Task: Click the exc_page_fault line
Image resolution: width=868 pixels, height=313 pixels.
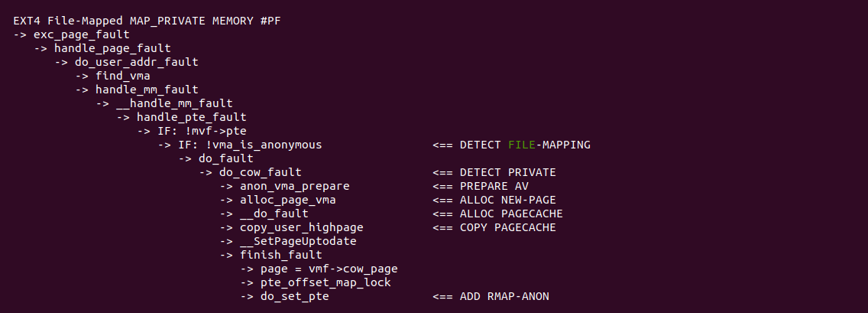Action: [81, 34]
